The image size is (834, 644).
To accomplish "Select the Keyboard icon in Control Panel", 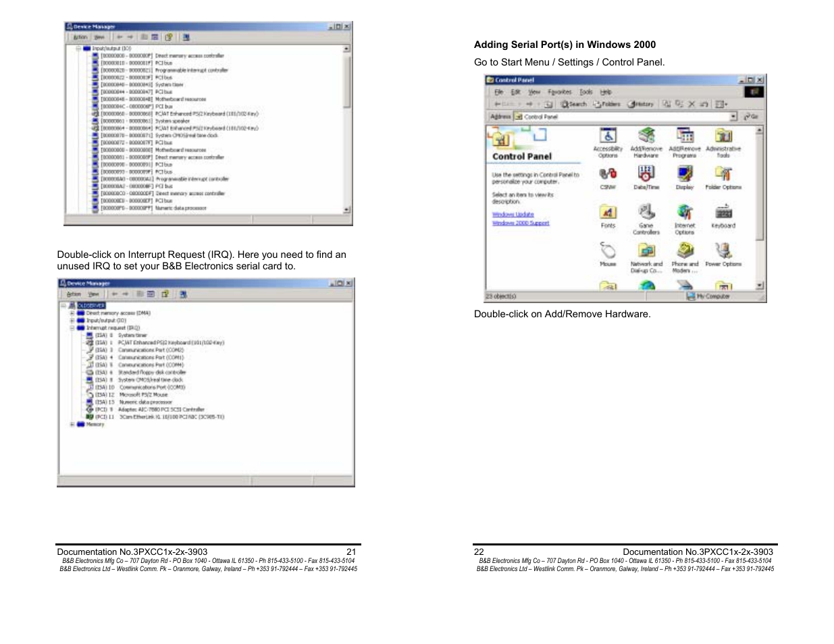I will pyautogui.click(x=723, y=217).
